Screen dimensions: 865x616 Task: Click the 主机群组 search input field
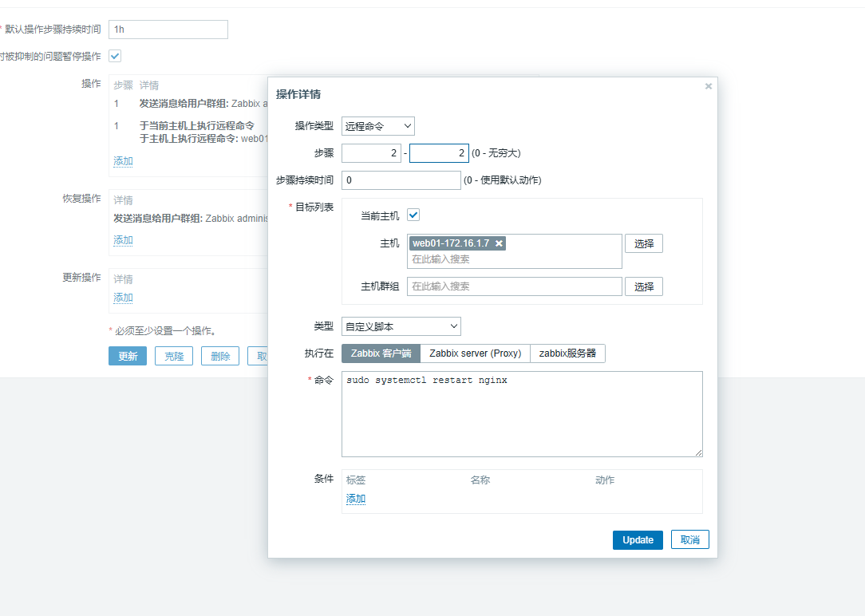click(514, 286)
